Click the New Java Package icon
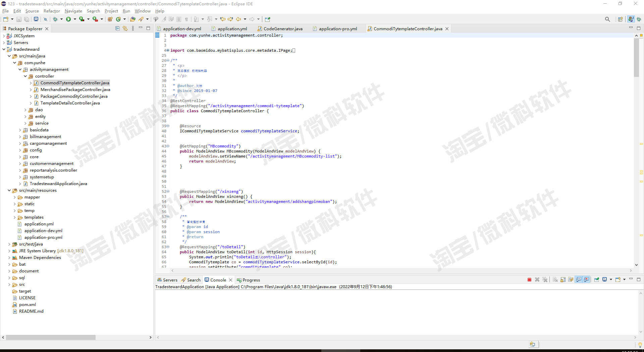 [x=110, y=19]
